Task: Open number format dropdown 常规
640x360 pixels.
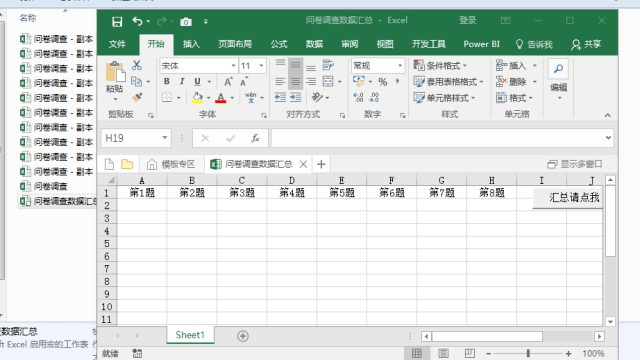Action: (x=400, y=66)
